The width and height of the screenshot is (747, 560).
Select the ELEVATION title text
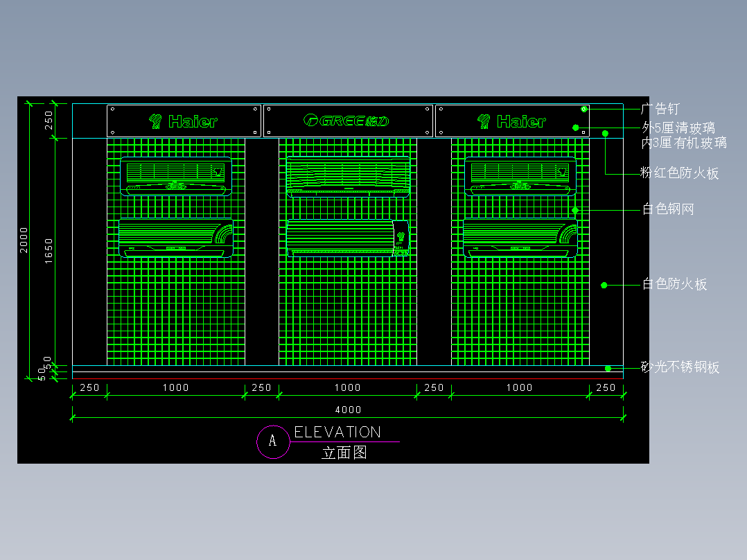pos(337,432)
